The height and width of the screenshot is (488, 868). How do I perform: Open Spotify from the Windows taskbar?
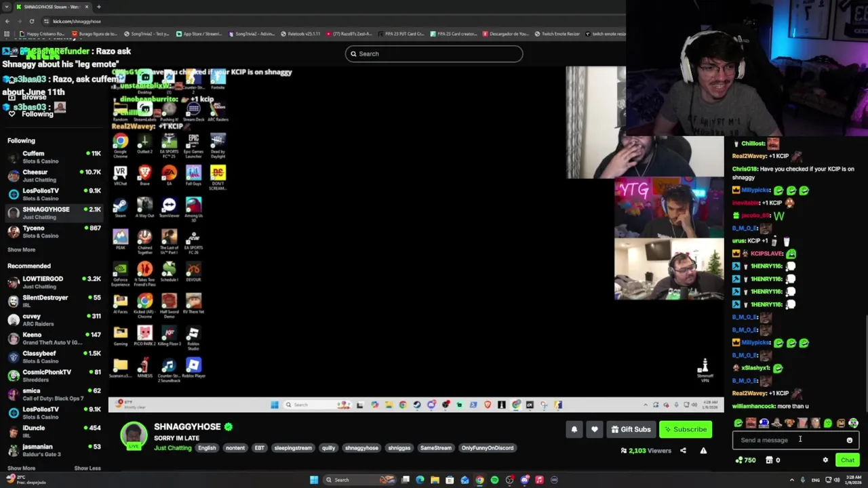[x=494, y=480]
